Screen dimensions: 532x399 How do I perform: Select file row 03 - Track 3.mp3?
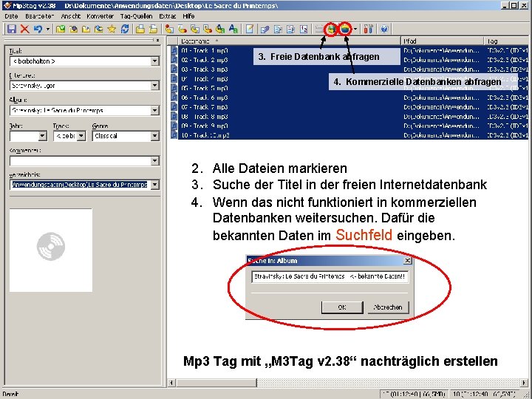click(x=349, y=69)
